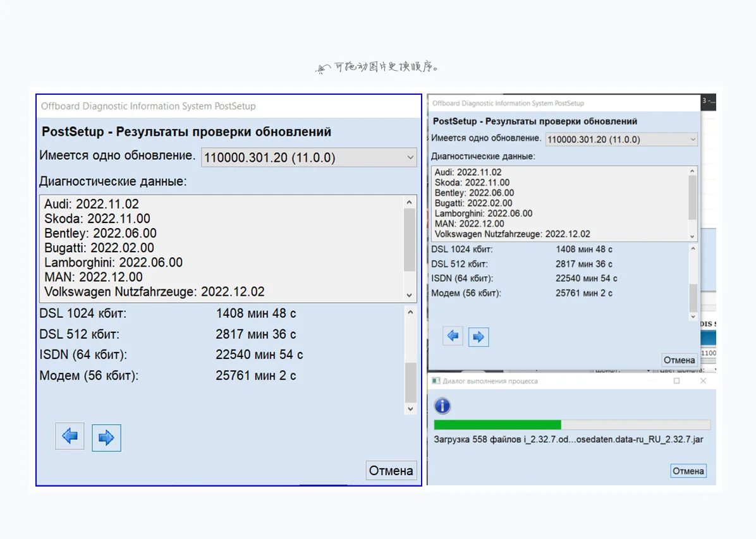The height and width of the screenshot is (539, 756).
Task: Click brand list scroll-down arrow in small right dialog
Action: (x=692, y=236)
